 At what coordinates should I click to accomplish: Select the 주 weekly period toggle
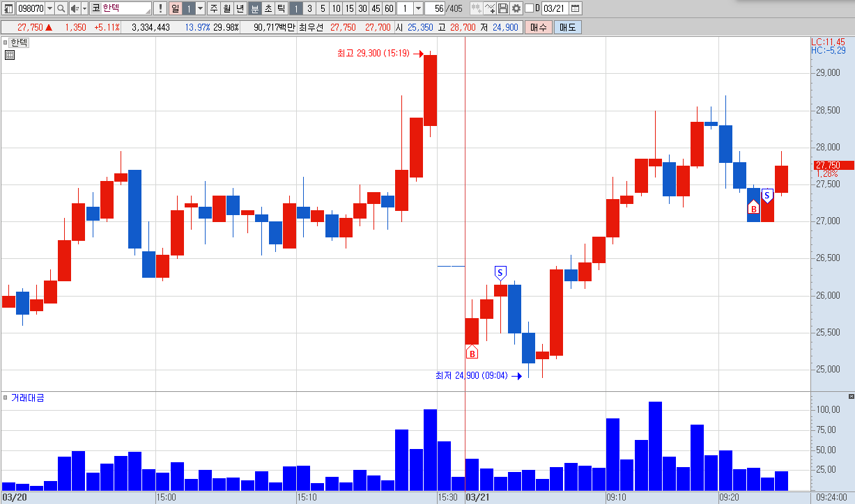click(x=213, y=8)
